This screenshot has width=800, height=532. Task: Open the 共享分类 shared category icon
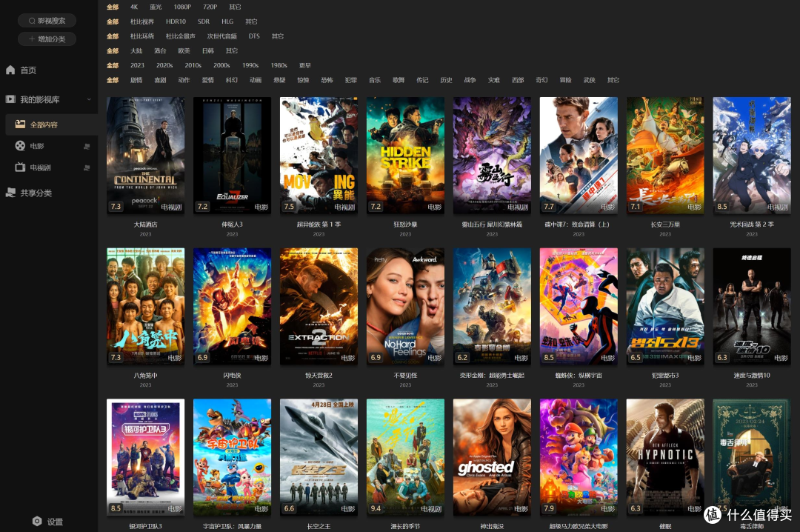(10, 193)
